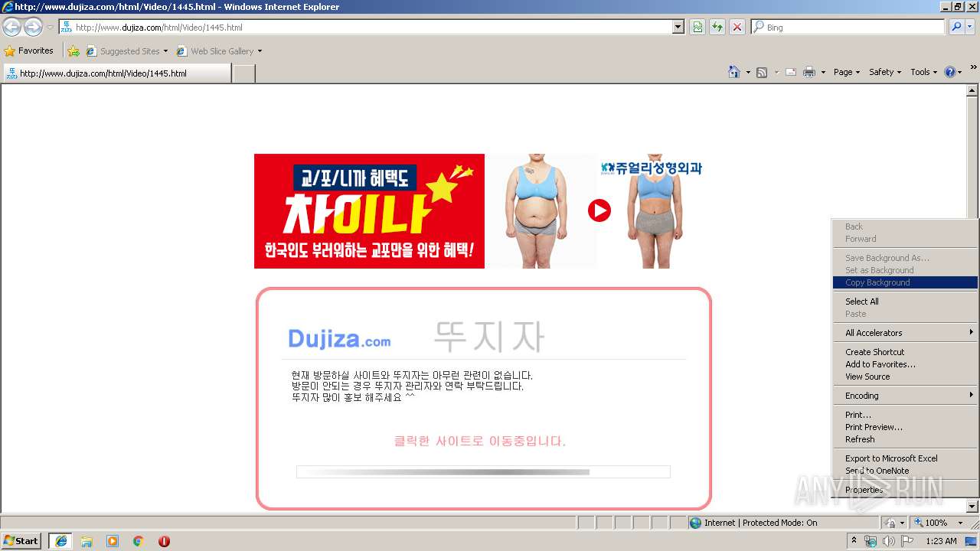Open the Safety menu
Screen dimensions: 980x551
(x=885, y=72)
